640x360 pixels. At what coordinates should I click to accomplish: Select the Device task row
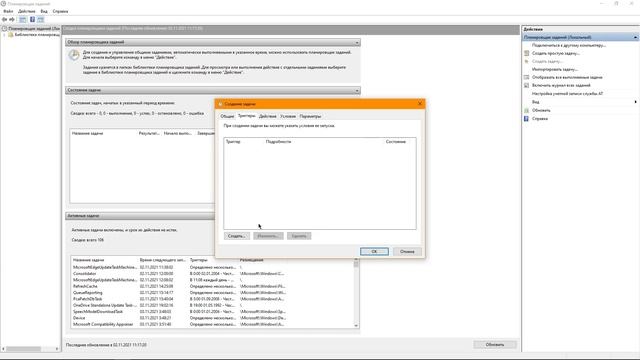212,318
